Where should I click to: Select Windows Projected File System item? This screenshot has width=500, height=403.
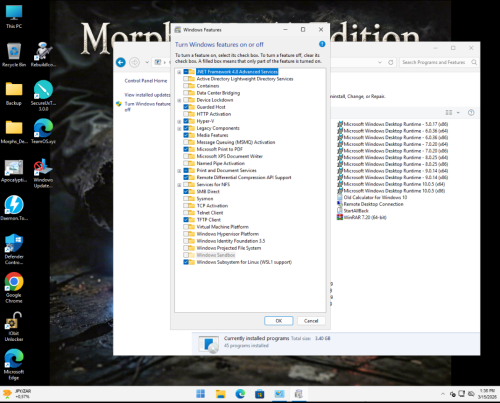[229, 248]
